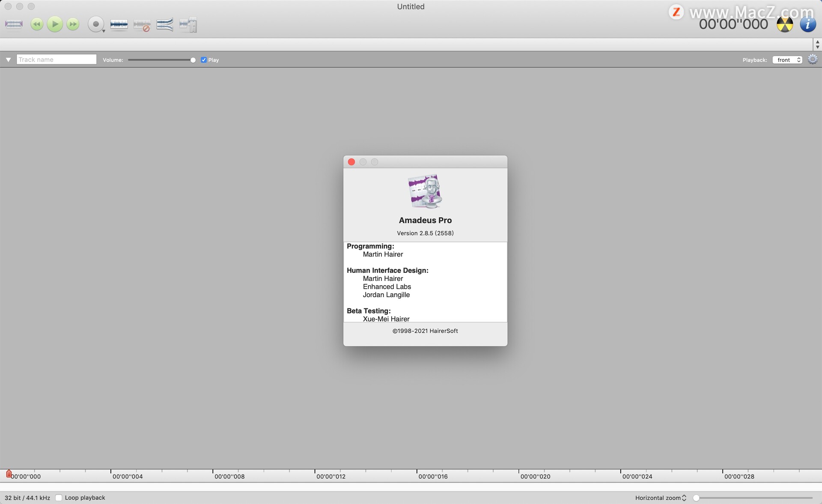Click the blue waveform toolbar icon
822x504 pixels.
click(x=119, y=25)
